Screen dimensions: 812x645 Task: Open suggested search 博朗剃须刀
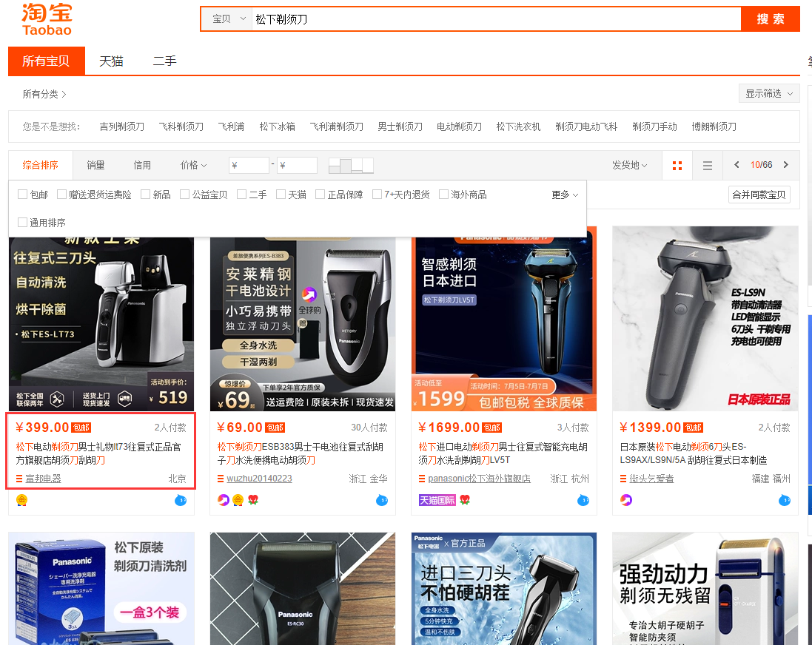click(x=714, y=126)
